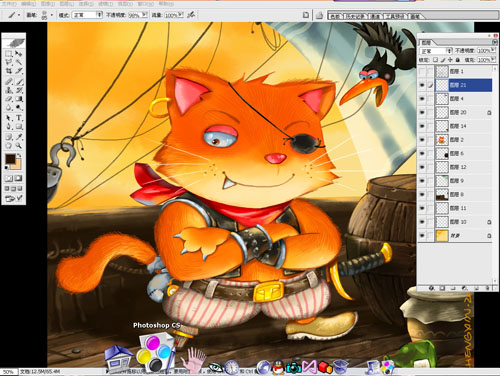Switch to the 图层 Layers tab
The image size is (500, 376).
coord(426,42)
